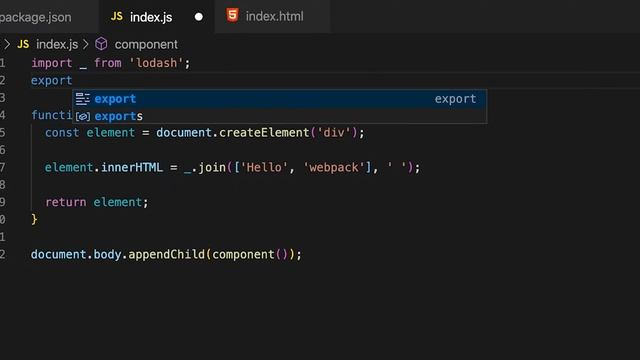Click 'body' property on last line
The height and width of the screenshot is (360, 640).
click(107, 254)
